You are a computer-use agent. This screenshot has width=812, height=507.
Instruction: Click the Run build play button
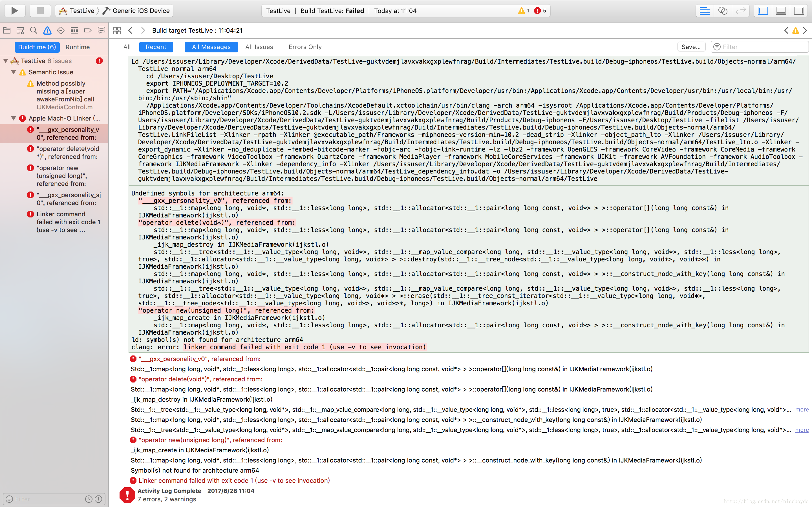coord(15,11)
